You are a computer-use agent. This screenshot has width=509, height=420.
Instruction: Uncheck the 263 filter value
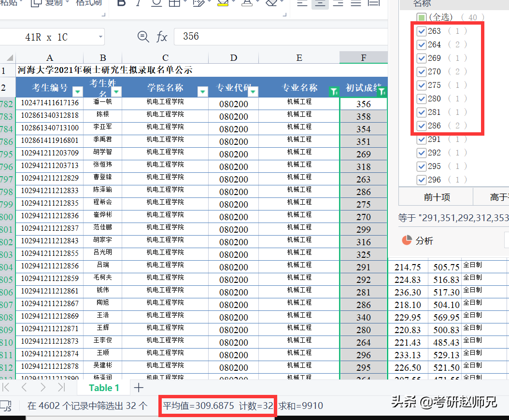(x=422, y=31)
